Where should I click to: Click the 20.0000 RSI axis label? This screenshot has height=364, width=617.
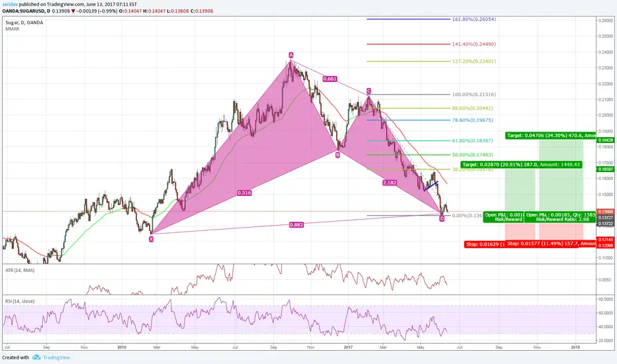[x=606, y=341]
